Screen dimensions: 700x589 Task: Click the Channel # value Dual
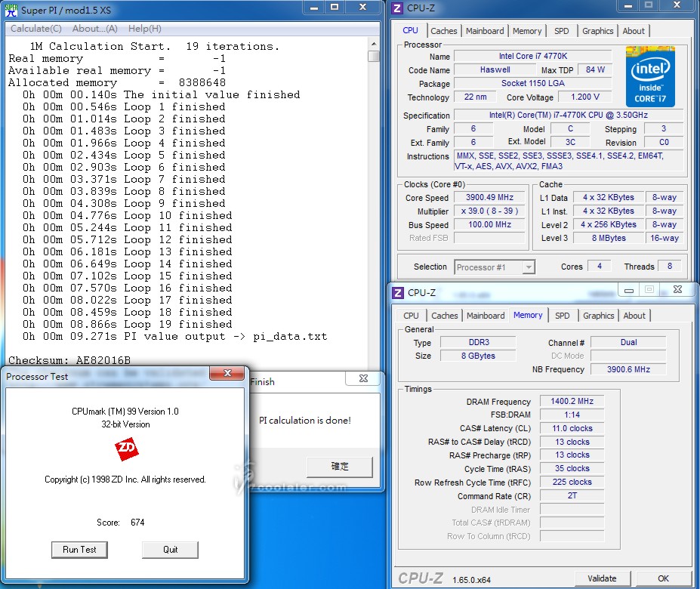628,343
